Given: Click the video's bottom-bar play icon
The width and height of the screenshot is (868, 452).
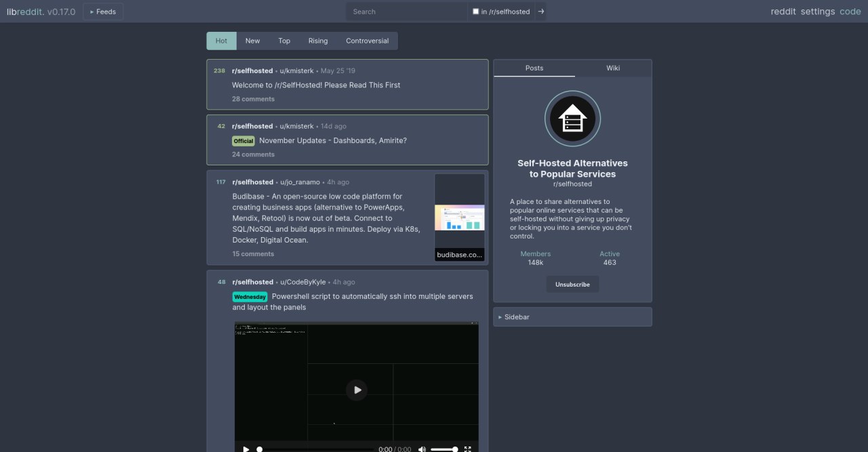Looking at the screenshot, I should tap(246, 449).
